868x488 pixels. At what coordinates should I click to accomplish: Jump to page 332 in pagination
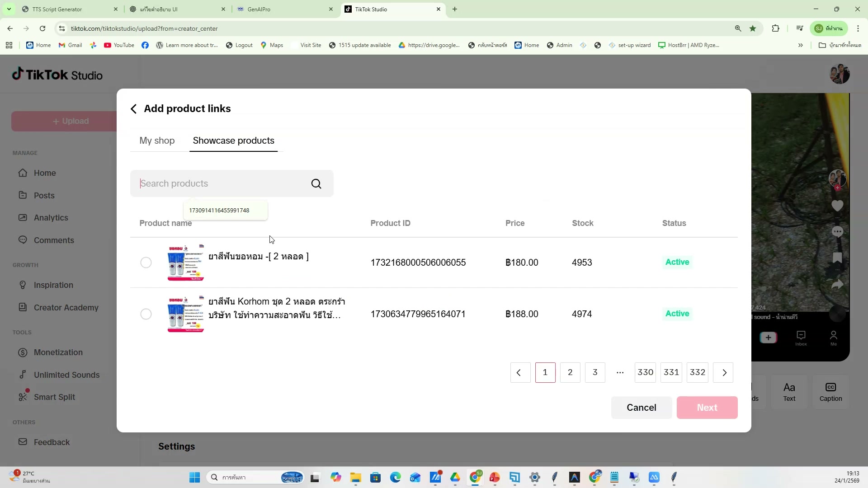coord(697,372)
